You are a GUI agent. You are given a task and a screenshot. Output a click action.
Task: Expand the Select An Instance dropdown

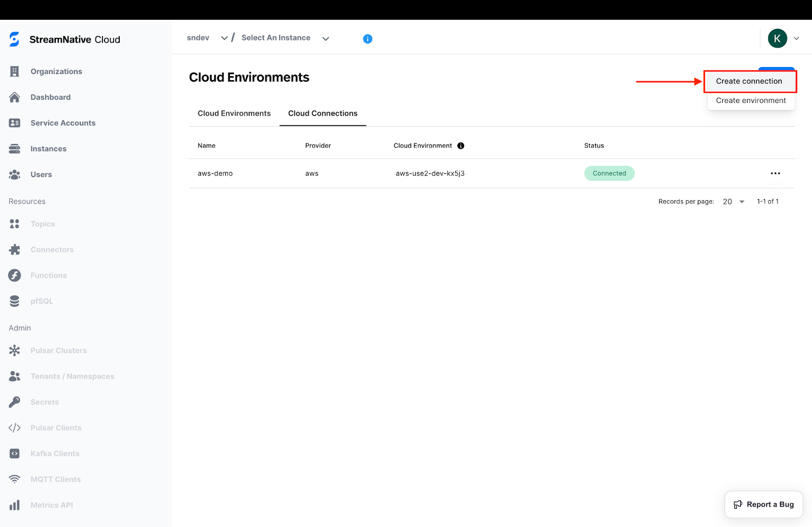326,39
